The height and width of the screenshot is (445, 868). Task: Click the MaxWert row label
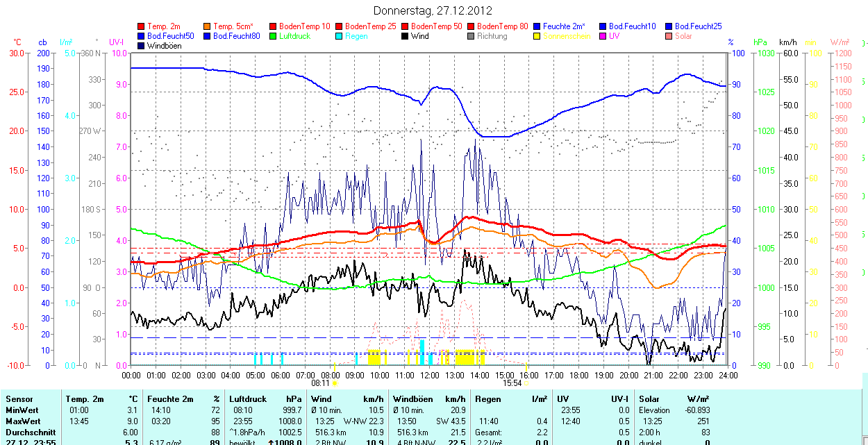click(x=23, y=421)
